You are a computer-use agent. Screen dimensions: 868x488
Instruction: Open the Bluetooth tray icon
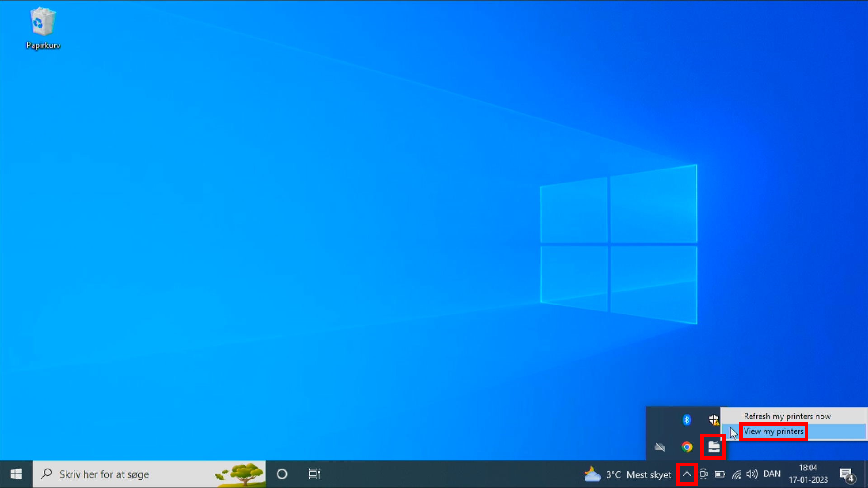coord(686,420)
